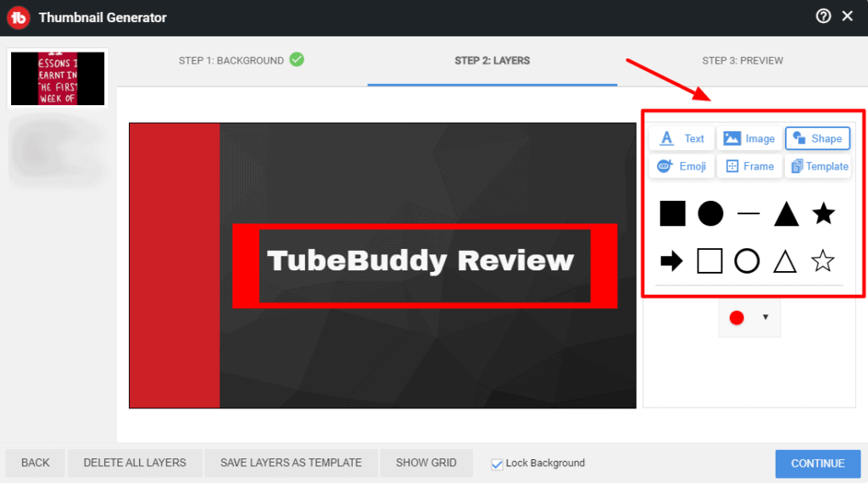Add a Frame layer
Screen dimensions: 868x483
(x=749, y=166)
